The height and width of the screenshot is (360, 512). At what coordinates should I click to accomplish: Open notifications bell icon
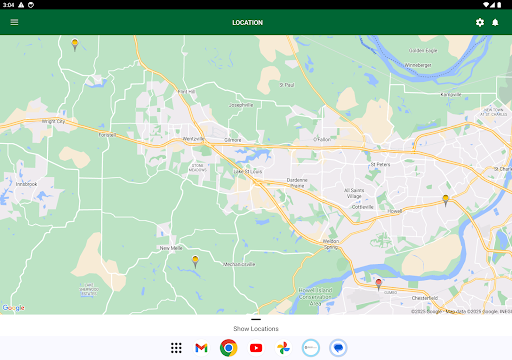(495, 22)
